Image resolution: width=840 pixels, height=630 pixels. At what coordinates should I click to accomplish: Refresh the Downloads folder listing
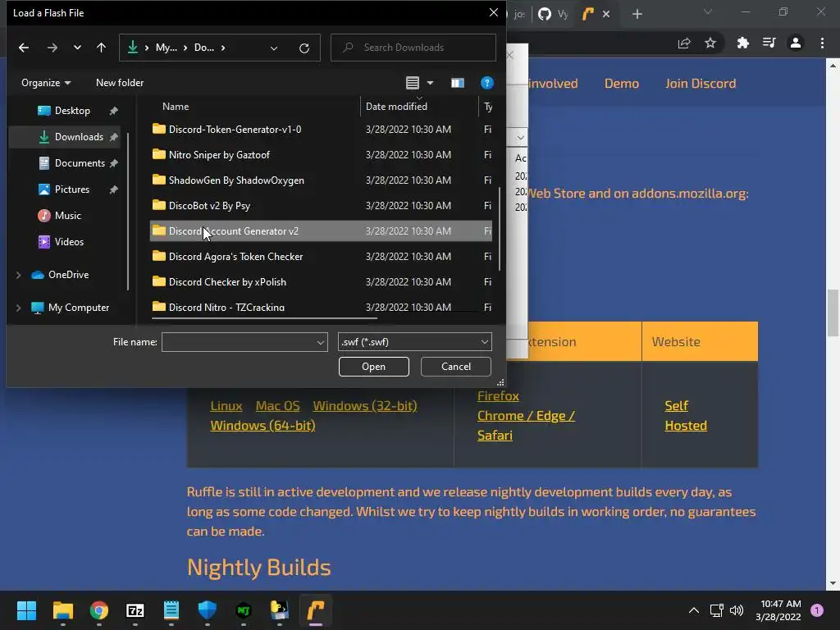point(304,48)
